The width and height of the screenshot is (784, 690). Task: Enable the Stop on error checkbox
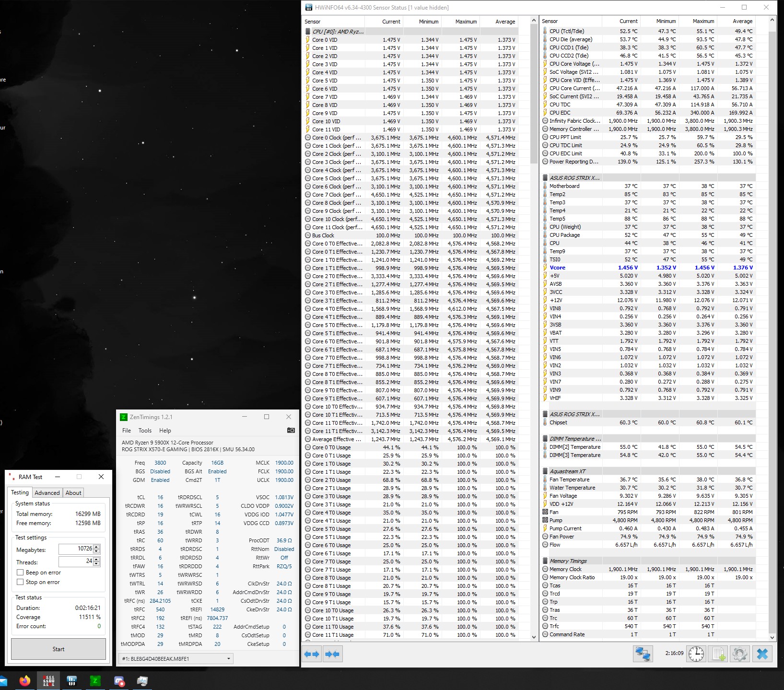point(20,582)
